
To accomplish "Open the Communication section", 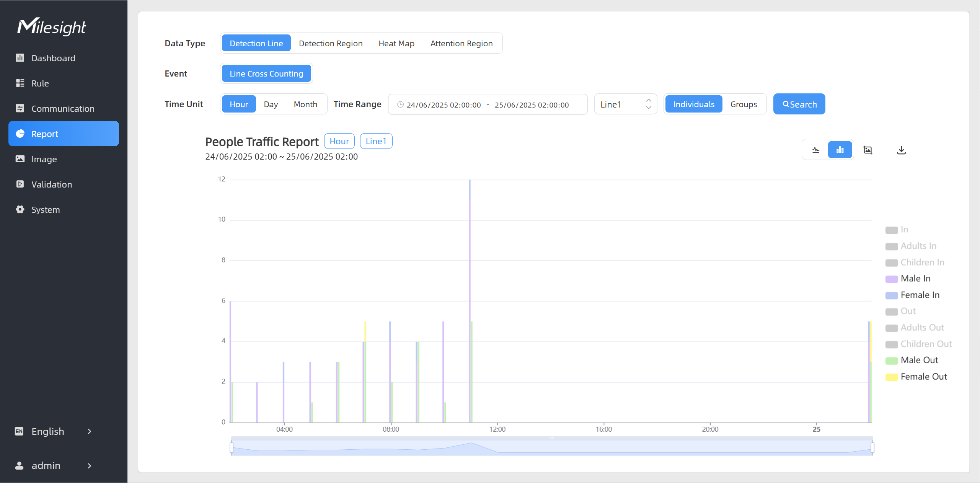I will click(63, 109).
